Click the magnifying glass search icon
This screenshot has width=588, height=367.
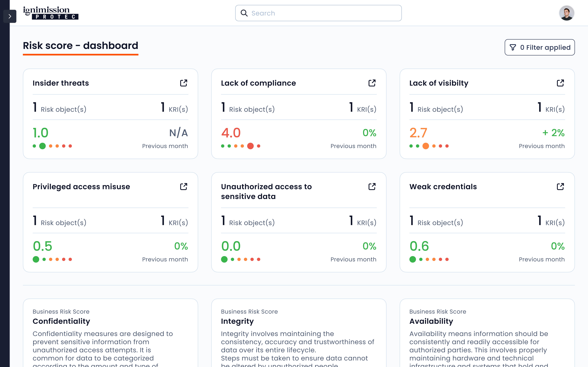(x=244, y=13)
